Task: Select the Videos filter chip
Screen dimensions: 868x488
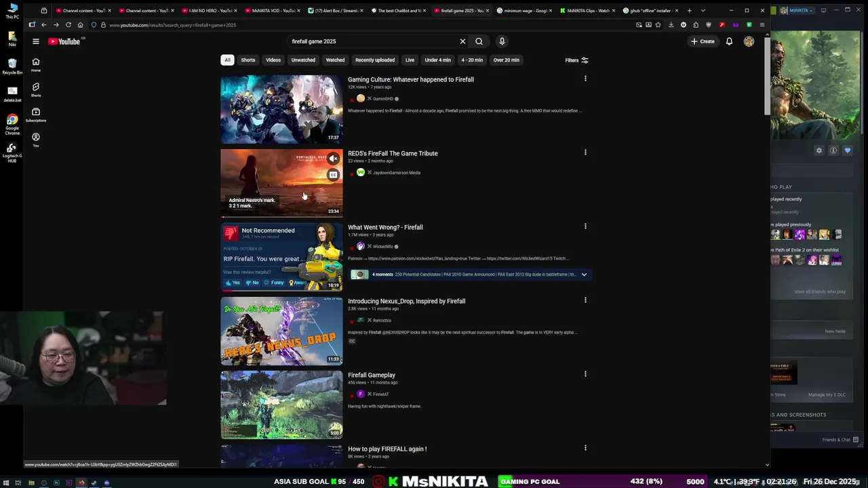Action: pyautogui.click(x=273, y=60)
